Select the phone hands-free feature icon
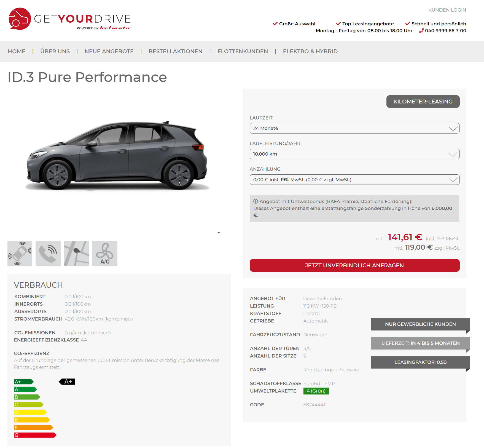This screenshot has height=448, width=484. click(48, 253)
